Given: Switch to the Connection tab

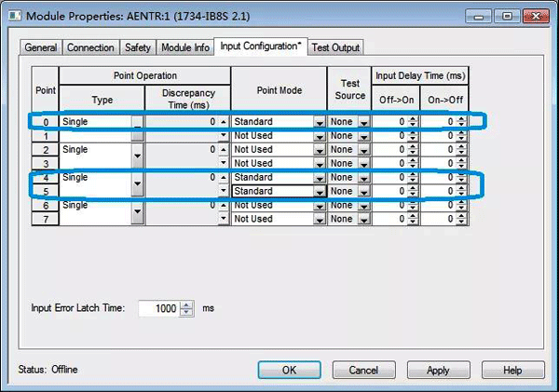Looking at the screenshot, I should click(91, 47).
